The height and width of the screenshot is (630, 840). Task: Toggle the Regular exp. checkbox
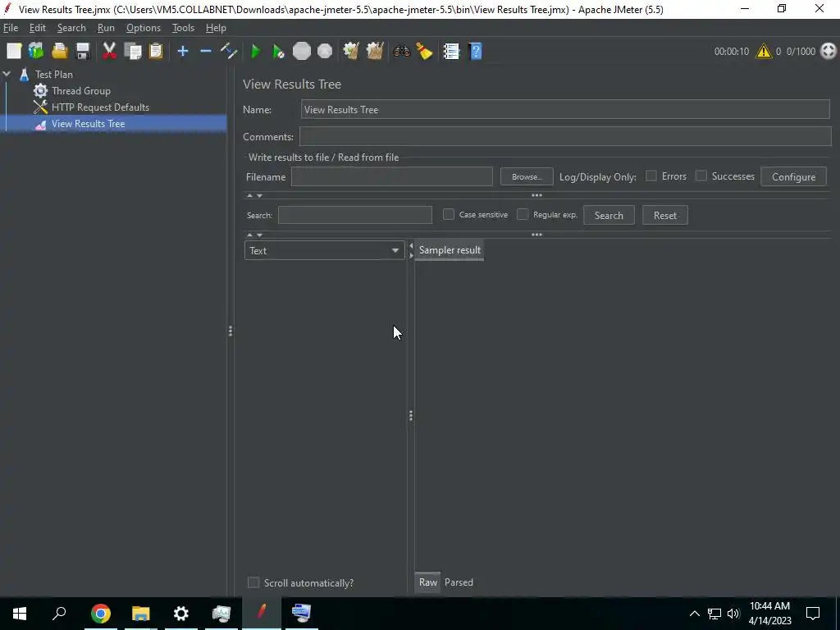pos(523,214)
